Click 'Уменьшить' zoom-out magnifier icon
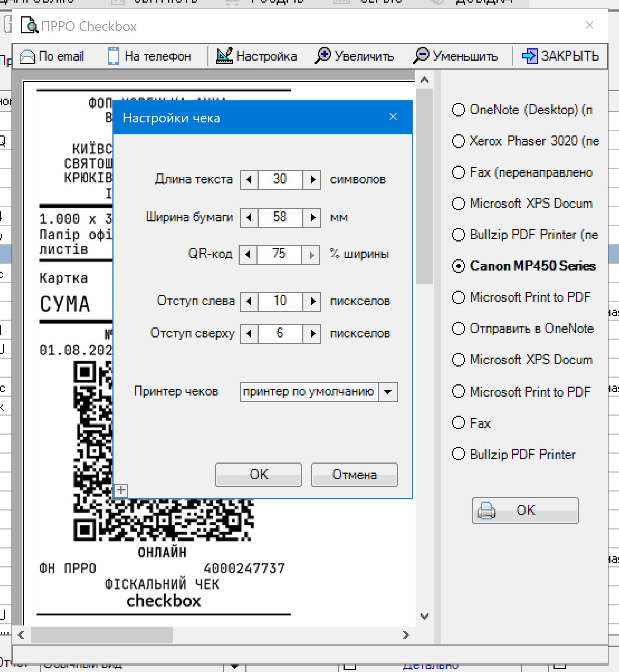 [421, 56]
